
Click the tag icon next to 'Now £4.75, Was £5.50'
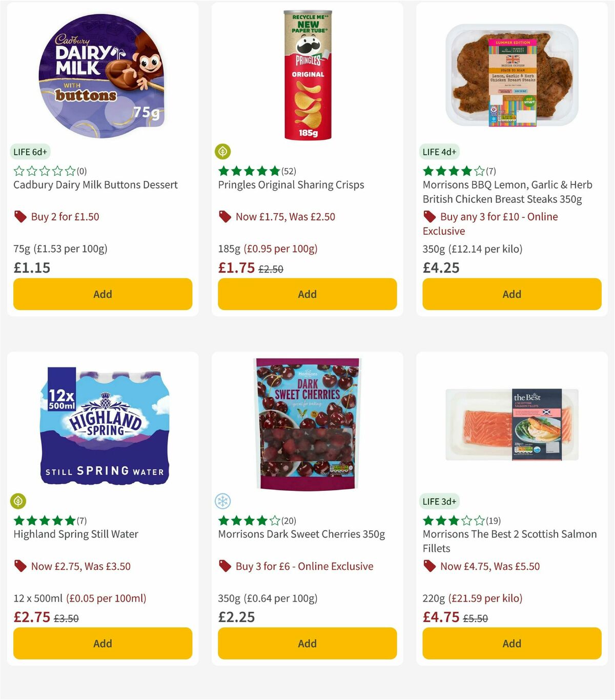pyautogui.click(x=429, y=566)
